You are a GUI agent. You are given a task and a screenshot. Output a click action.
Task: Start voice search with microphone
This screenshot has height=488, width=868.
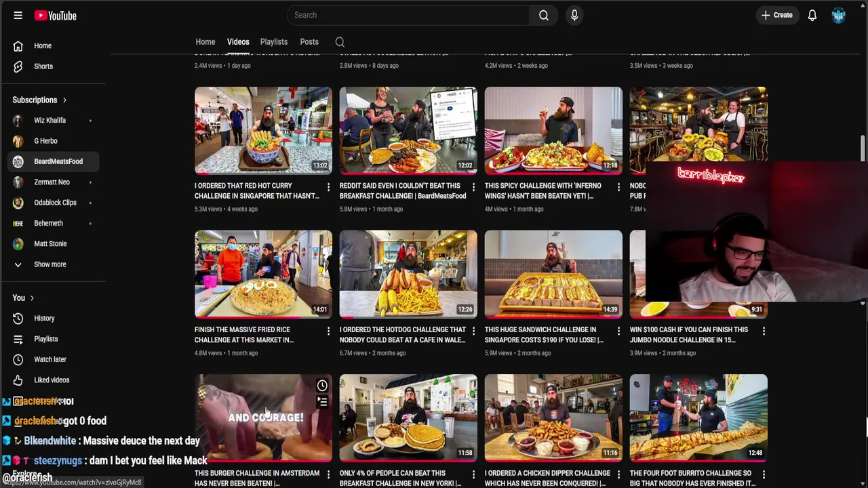pyautogui.click(x=574, y=15)
